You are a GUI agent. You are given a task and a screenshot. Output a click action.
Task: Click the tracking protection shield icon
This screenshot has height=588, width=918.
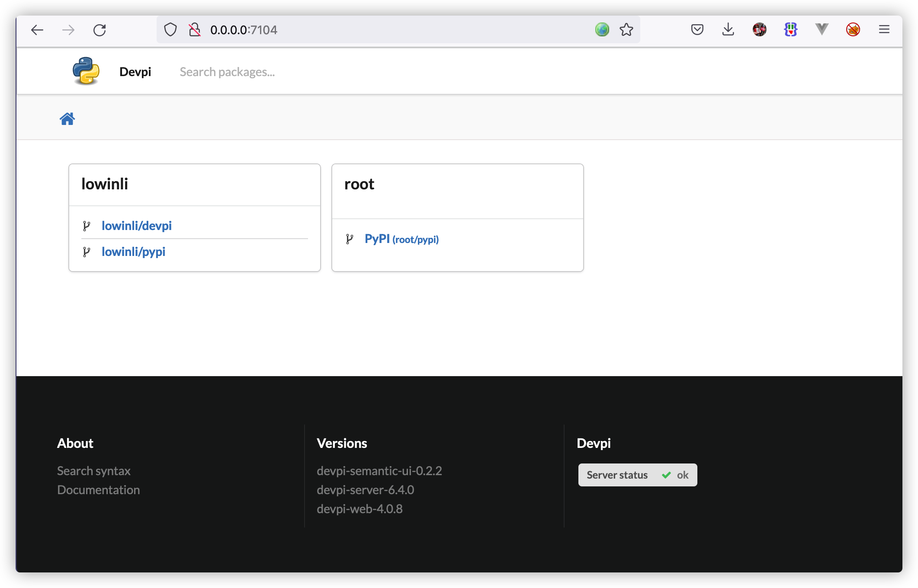point(170,30)
